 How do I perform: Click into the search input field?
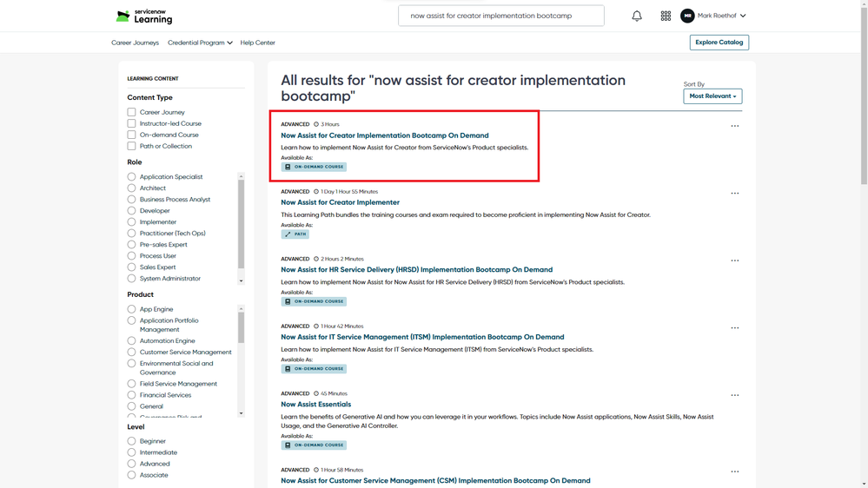pos(500,16)
